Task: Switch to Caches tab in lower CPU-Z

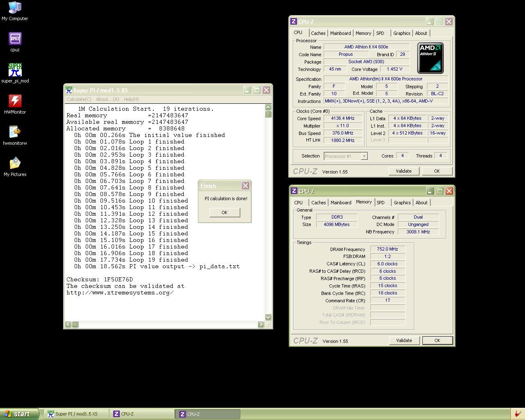Action: pos(319,203)
